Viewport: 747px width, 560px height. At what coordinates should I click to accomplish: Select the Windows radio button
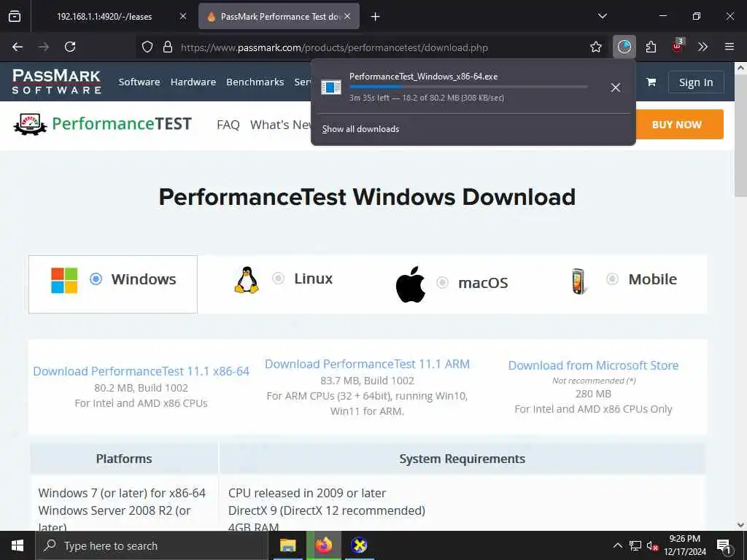tap(96, 279)
